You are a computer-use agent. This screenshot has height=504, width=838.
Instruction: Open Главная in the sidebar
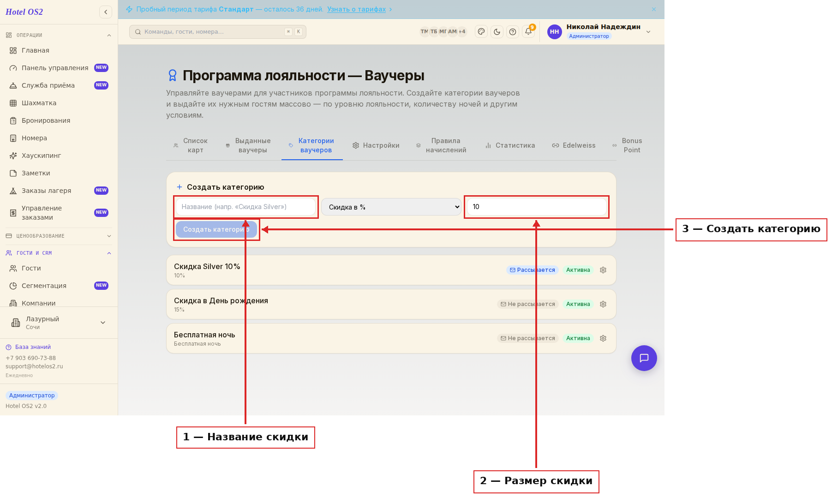(x=59, y=50)
